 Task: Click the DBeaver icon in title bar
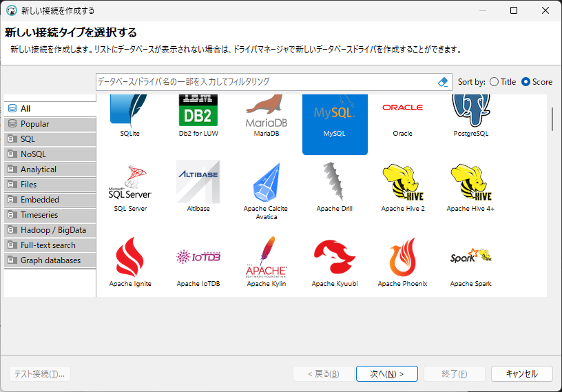tap(12, 10)
